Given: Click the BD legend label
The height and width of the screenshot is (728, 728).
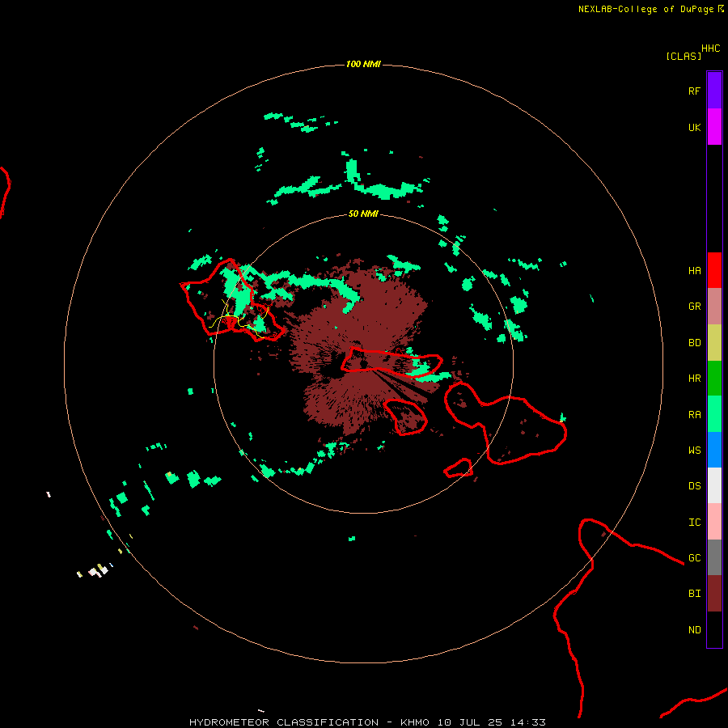Looking at the screenshot, I should click(x=694, y=343).
